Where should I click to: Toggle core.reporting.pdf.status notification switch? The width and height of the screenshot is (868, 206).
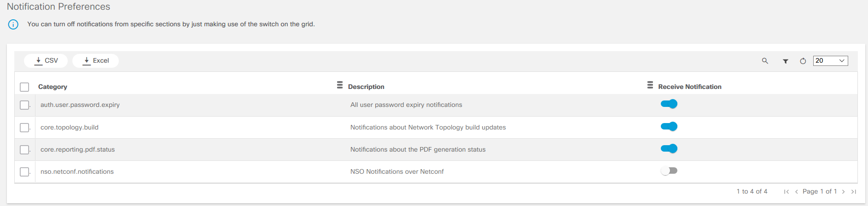coord(669,148)
